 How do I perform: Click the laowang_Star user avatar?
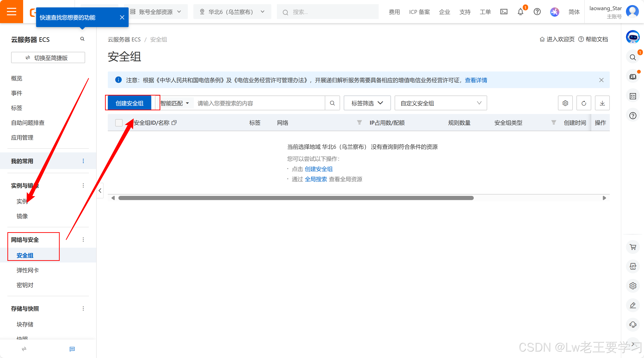coord(632,12)
